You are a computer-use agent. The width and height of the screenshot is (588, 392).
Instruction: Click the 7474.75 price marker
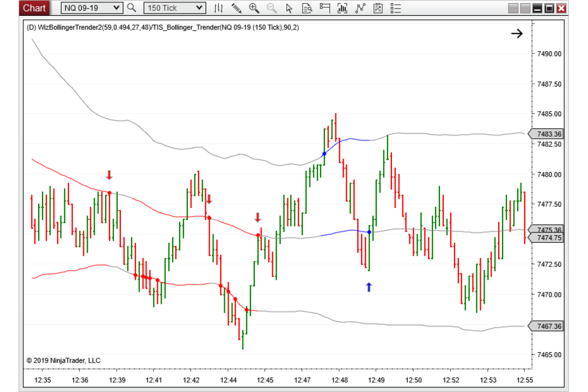coord(546,238)
